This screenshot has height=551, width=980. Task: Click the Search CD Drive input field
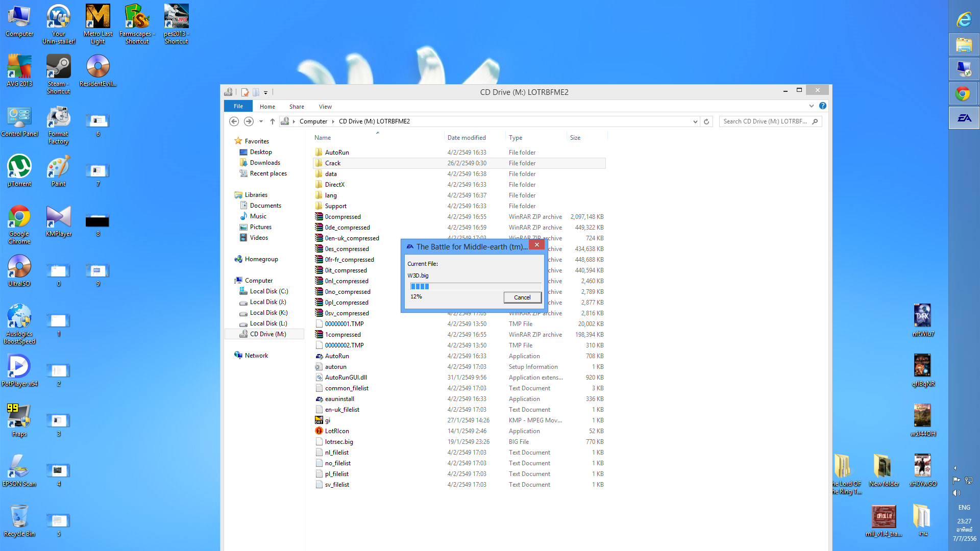pyautogui.click(x=765, y=121)
